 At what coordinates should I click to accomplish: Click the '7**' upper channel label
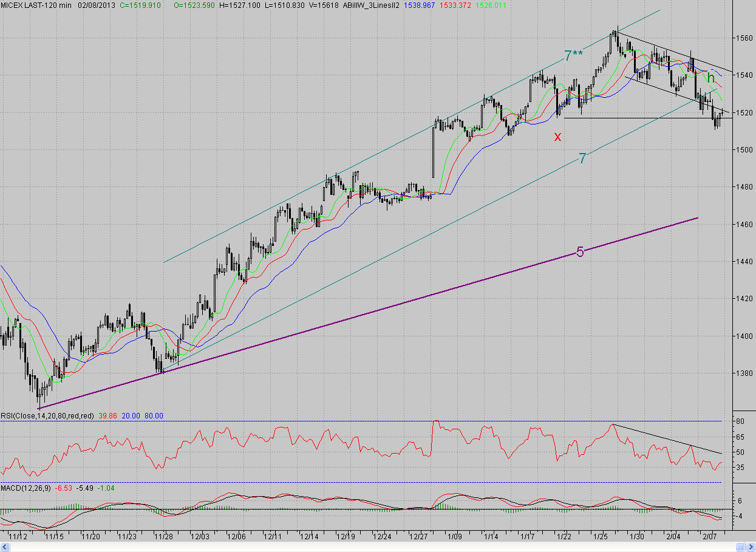tap(573, 56)
